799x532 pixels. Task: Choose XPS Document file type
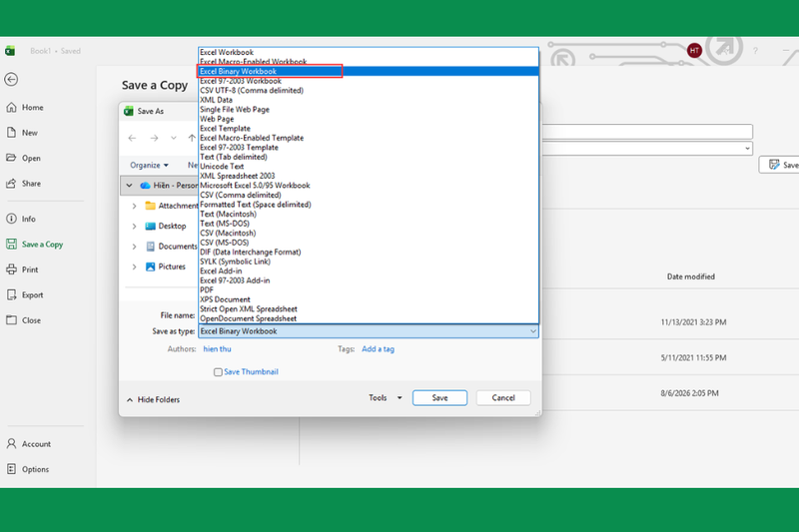click(x=369, y=299)
